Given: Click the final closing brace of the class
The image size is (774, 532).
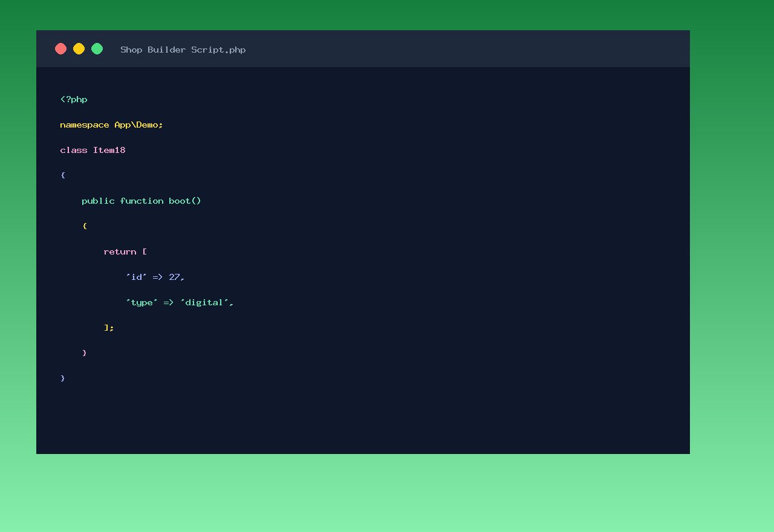Looking at the screenshot, I should coord(63,378).
